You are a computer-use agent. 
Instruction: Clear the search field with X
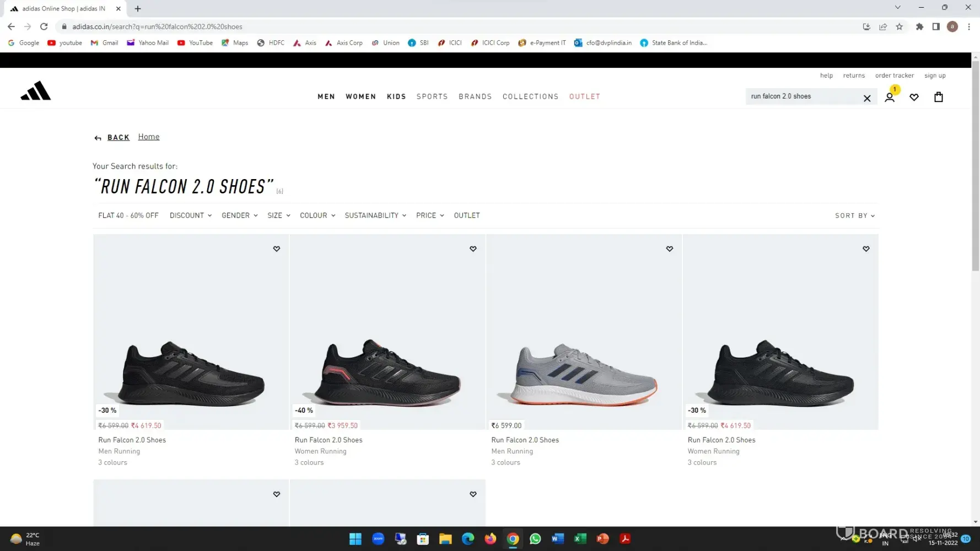(867, 98)
